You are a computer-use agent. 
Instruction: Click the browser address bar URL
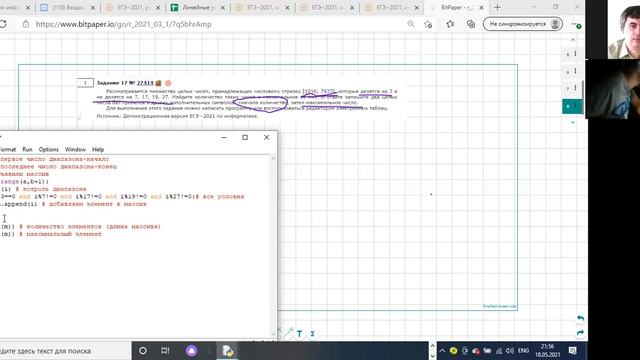click(123, 24)
